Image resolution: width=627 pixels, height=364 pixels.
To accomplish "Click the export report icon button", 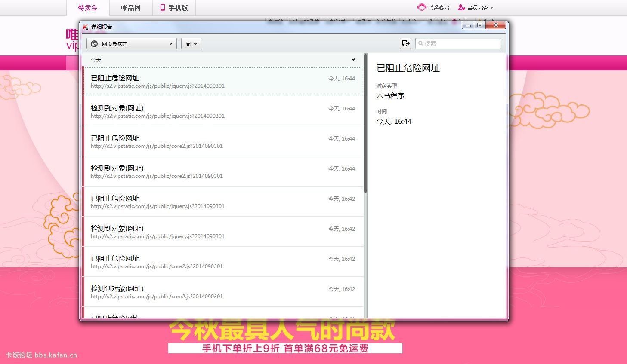I will tap(405, 43).
